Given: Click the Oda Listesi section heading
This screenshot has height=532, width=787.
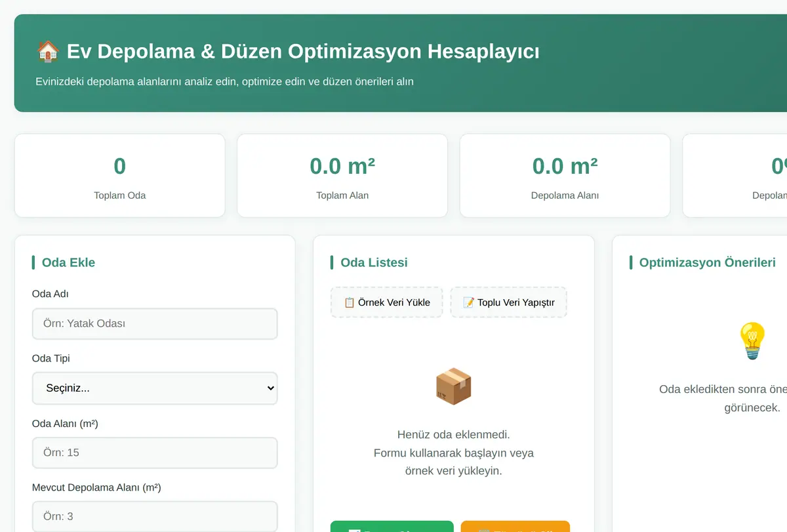Looking at the screenshot, I should pyautogui.click(x=374, y=262).
